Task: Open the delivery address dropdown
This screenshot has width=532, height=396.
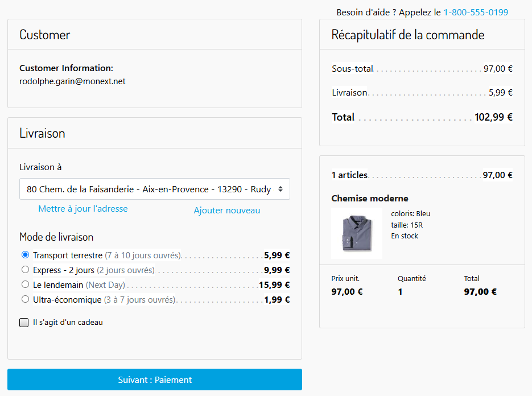Action: click(x=148, y=189)
